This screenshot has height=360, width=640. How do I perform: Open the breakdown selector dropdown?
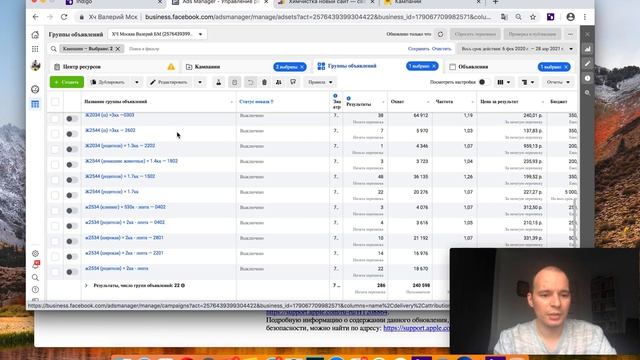[x=528, y=82]
